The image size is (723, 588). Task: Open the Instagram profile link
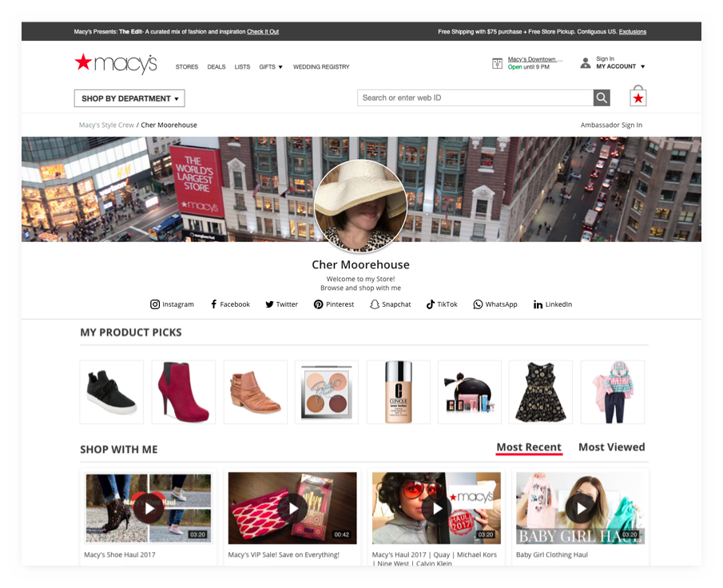pyautogui.click(x=172, y=304)
